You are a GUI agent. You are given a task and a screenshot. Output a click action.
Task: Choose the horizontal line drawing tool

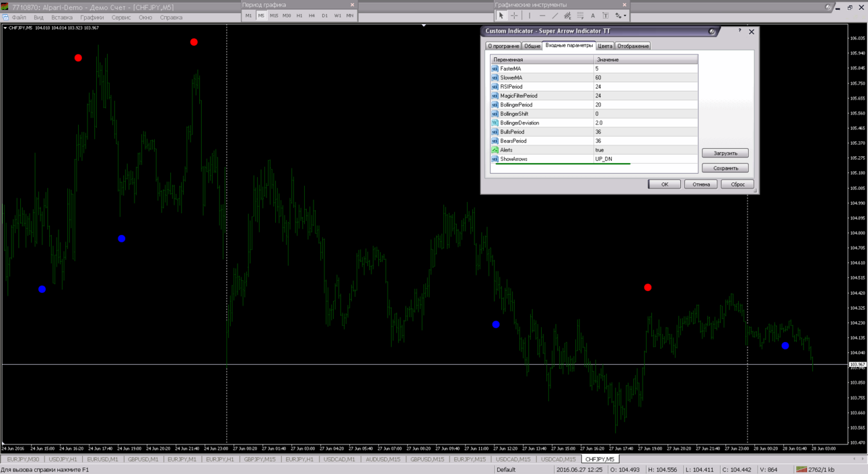pyautogui.click(x=542, y=15)
